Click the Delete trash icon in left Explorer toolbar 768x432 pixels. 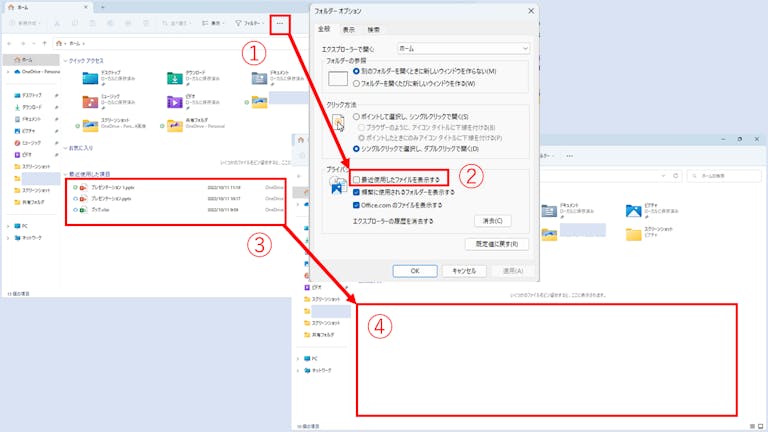coord(145,23)
